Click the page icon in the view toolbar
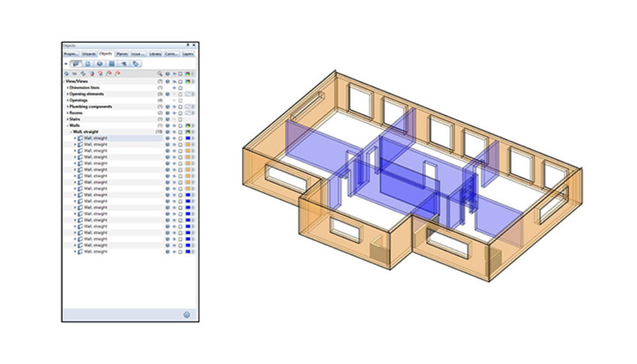The width and height of the screenshot is (637, 364). (x=88, y=64)
